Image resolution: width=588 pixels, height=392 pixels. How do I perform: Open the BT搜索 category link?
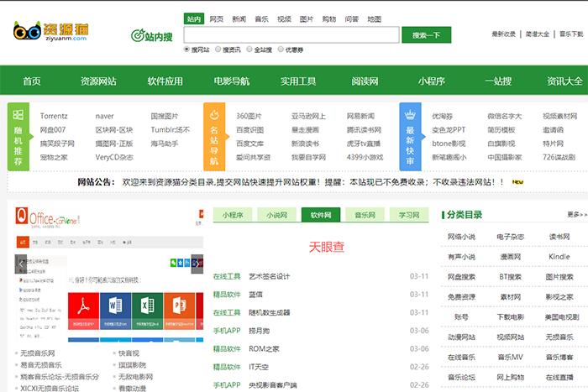[510, 277]
